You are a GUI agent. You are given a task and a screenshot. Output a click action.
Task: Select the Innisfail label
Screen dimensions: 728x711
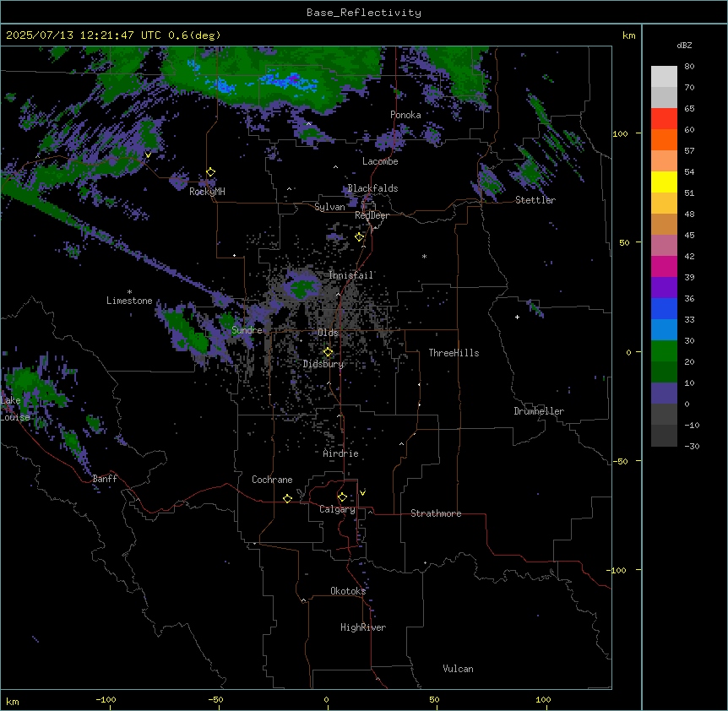tap(351, 275)
